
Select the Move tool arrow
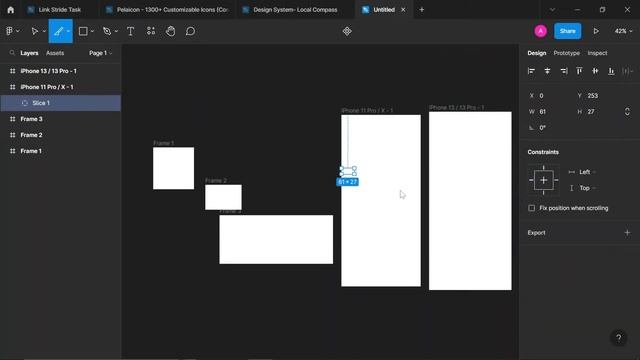pyautogui.click(x=34, y=31)
